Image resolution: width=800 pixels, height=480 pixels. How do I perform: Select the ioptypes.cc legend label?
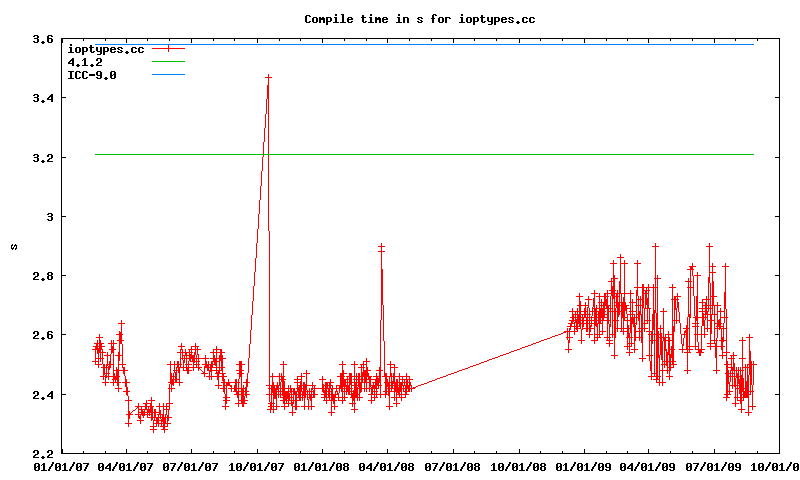[x=105, y=48]
